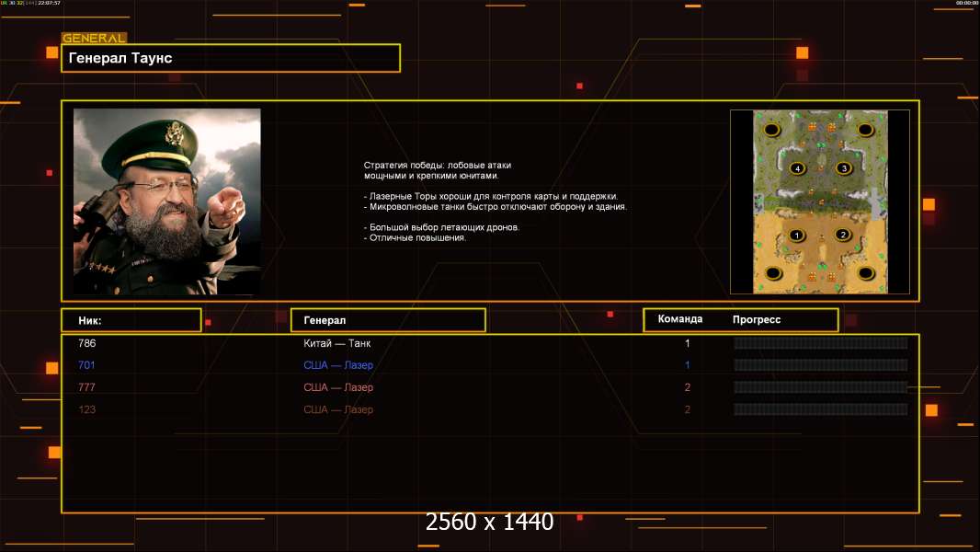Click the map preview thumbnail

coord(820,201)
